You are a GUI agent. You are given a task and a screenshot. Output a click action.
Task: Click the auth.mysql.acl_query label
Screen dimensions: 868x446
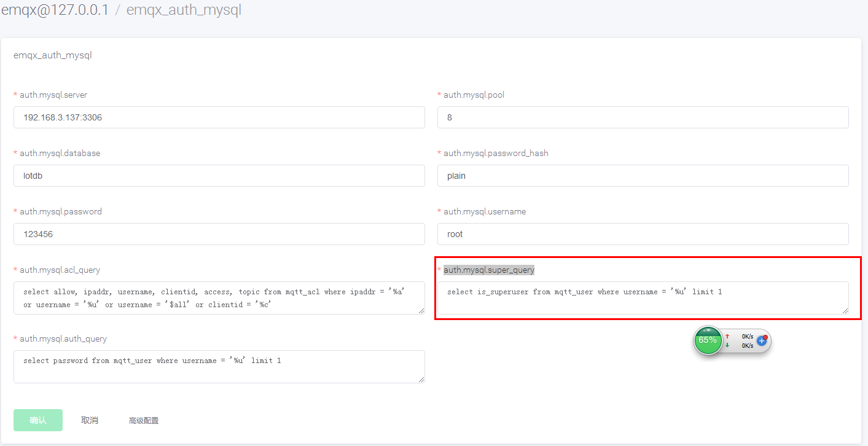pos(60,270)
